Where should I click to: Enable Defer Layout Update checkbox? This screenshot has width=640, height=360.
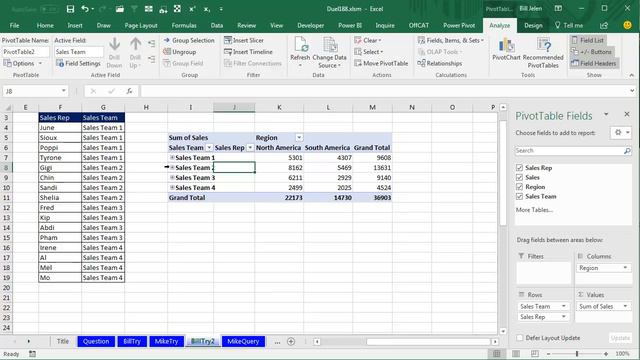519,338
